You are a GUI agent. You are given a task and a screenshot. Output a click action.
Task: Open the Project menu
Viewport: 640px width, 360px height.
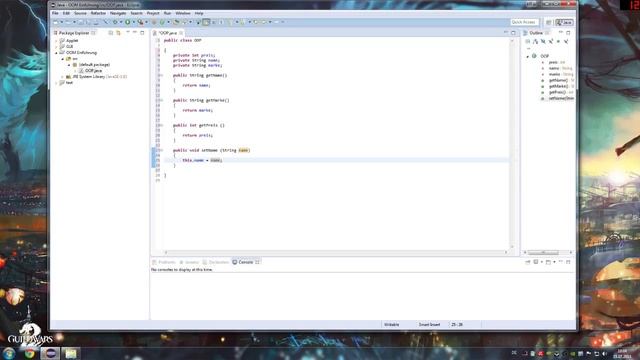pyautogui.click(x=153, y=13)
